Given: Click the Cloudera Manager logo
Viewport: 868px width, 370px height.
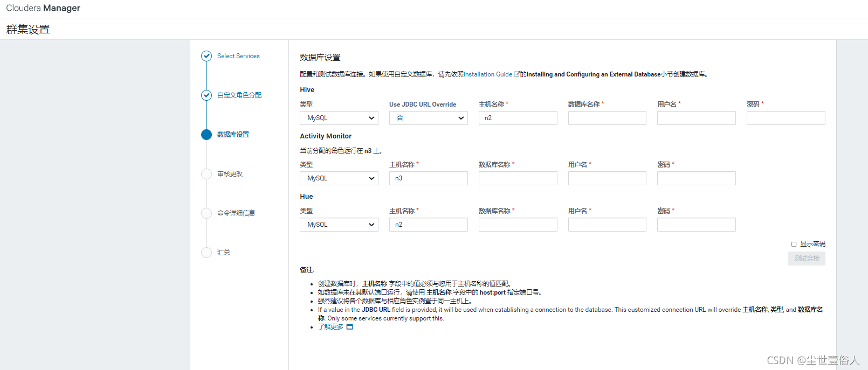Looking at the screenshot, I should click(43, 8).
